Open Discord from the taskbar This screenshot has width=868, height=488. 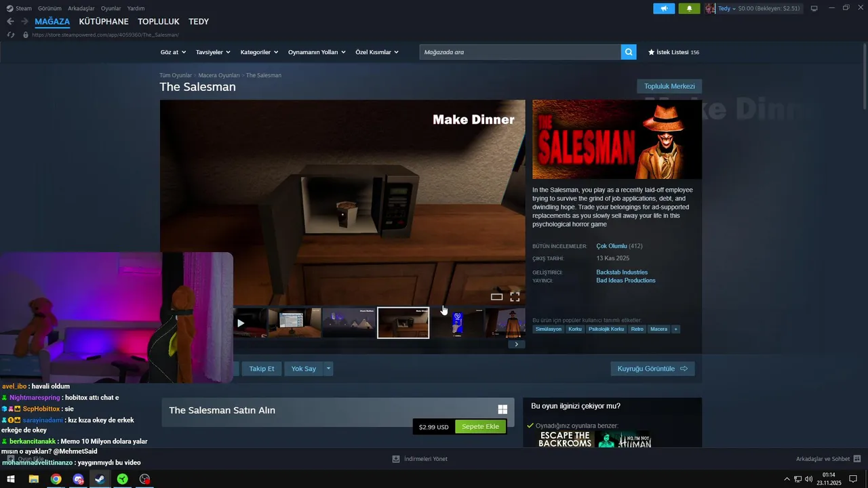coord(78,479)
